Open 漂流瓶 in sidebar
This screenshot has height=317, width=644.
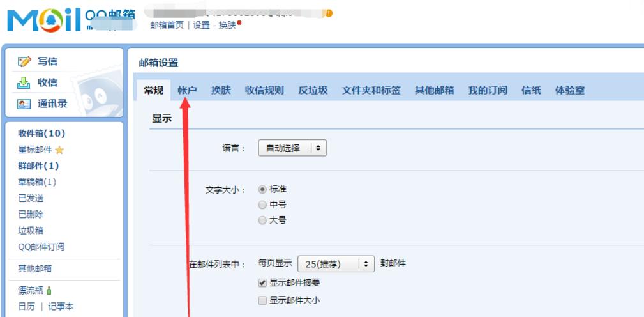pos(31,291)
